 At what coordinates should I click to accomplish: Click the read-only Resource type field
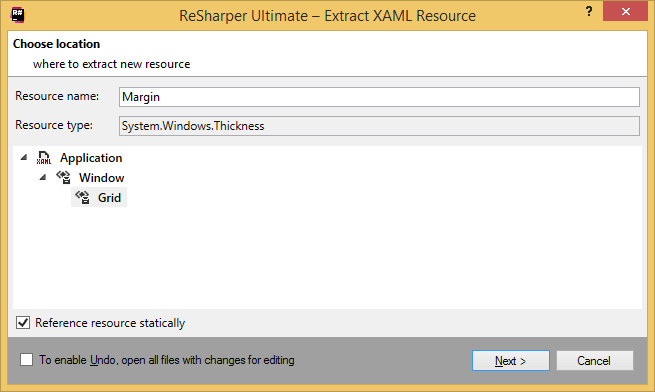pos(379,126)
